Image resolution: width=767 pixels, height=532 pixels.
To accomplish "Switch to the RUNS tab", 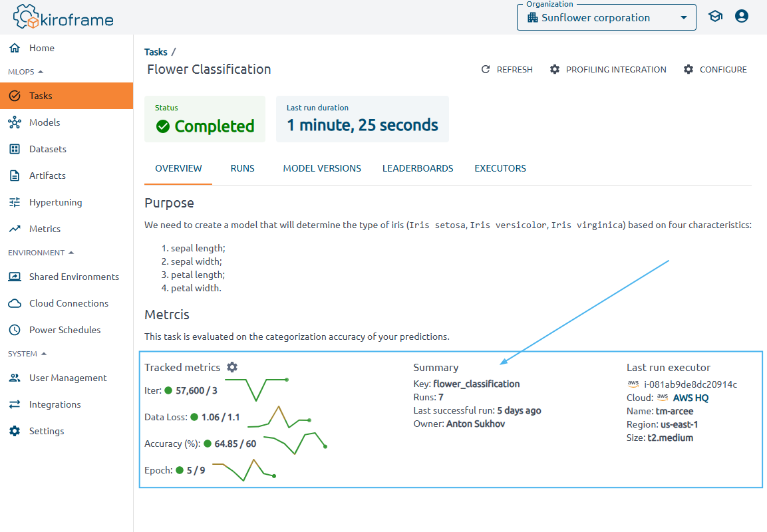I will (x=242, y=168).
